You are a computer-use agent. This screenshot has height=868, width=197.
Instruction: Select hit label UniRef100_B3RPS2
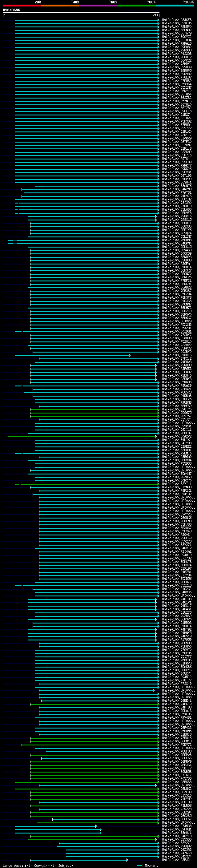coord(176,349)
